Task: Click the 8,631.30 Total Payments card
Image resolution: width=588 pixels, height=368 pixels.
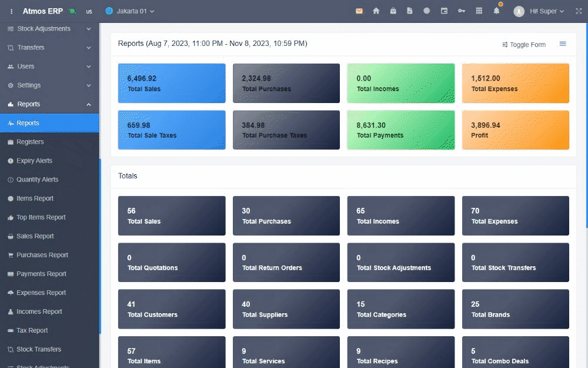Action: [x=401, y=130]
